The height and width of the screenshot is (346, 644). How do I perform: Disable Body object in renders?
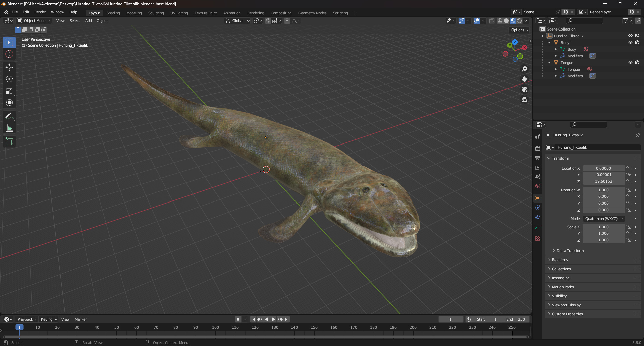pyautogui.click(x=637, y=42)
